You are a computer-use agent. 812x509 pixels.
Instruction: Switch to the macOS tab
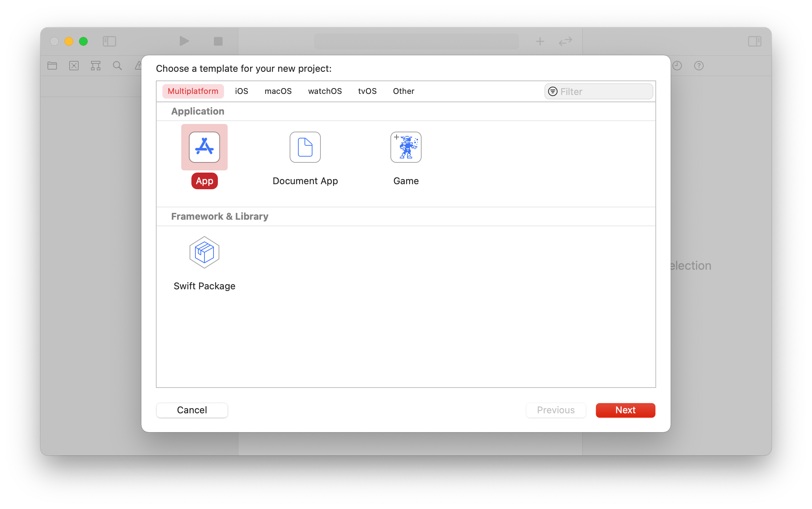click(x=278, y=91)
